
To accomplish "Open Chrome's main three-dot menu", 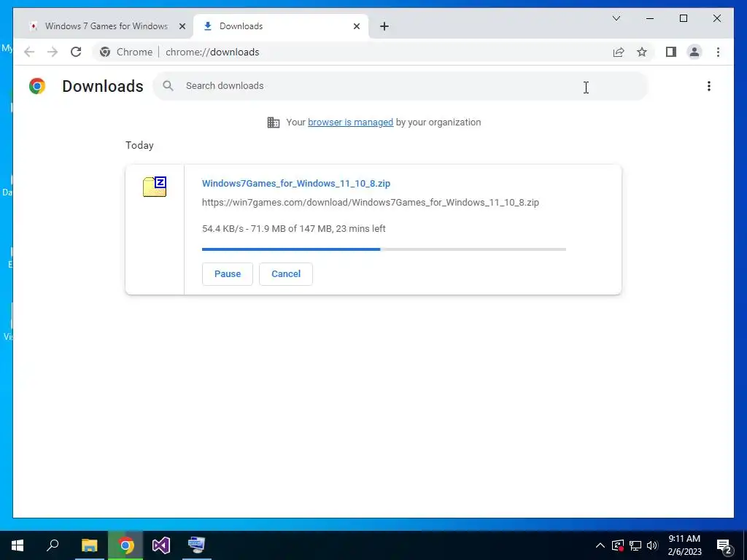I will point(718,52).
